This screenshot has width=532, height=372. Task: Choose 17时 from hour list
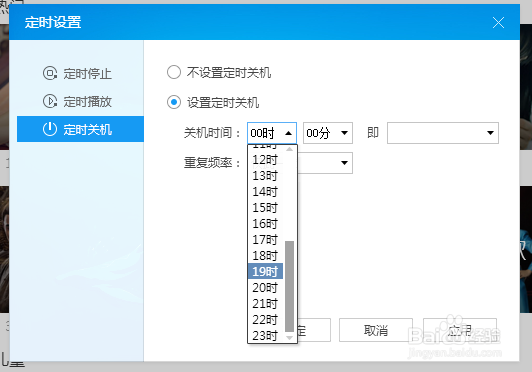(x=266, y=239)
